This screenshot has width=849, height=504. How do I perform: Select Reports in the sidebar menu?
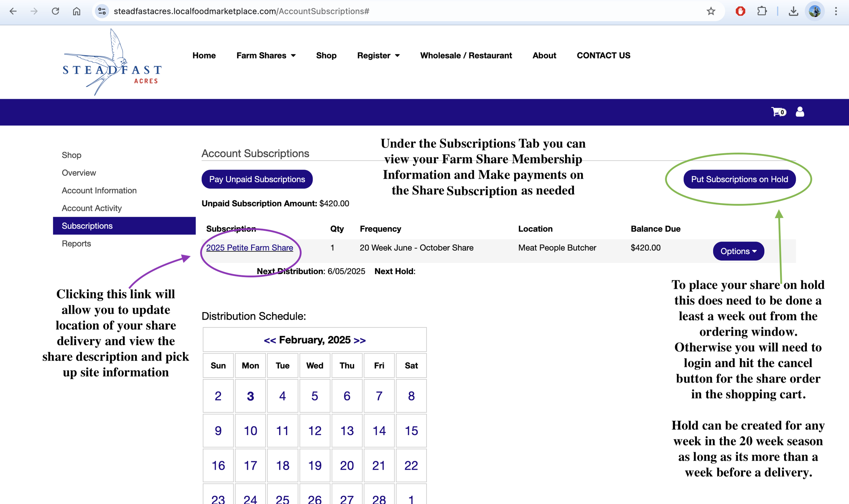[76, 244]
